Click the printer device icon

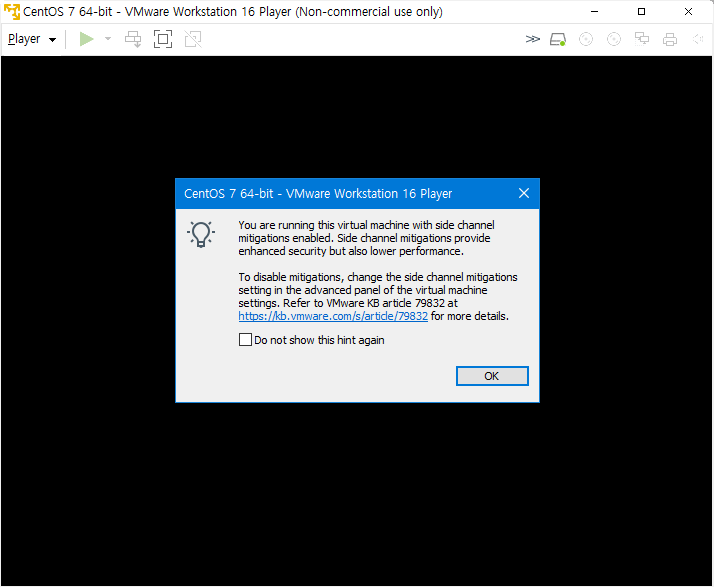[x=670, y=40]
